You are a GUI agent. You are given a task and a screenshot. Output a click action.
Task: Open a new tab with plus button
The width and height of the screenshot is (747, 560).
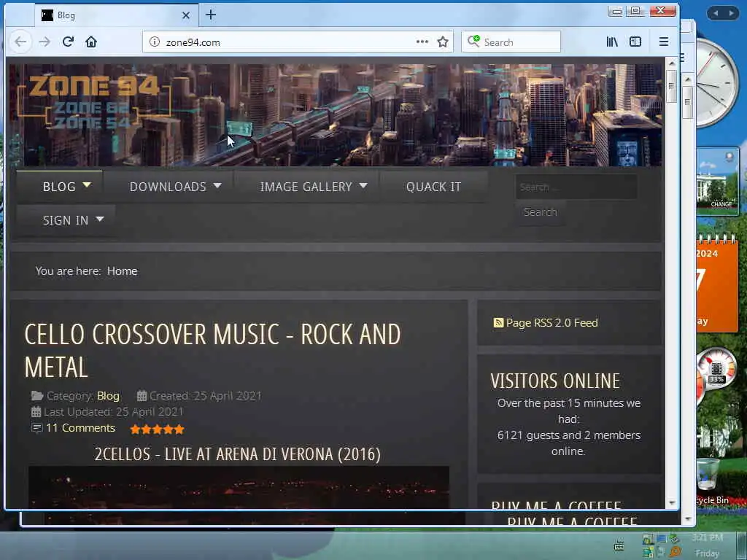click(211, 15)
